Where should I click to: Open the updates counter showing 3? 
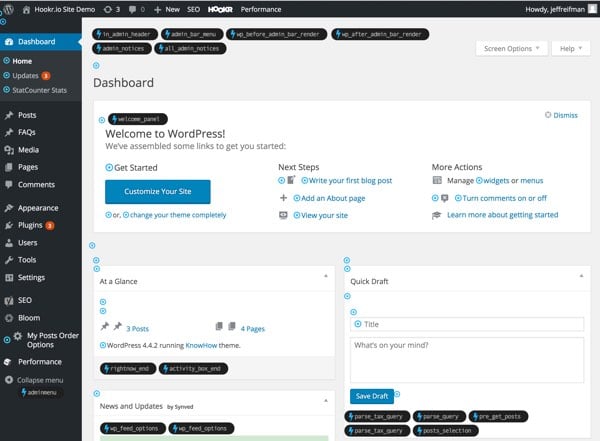[x=112, y=9]
